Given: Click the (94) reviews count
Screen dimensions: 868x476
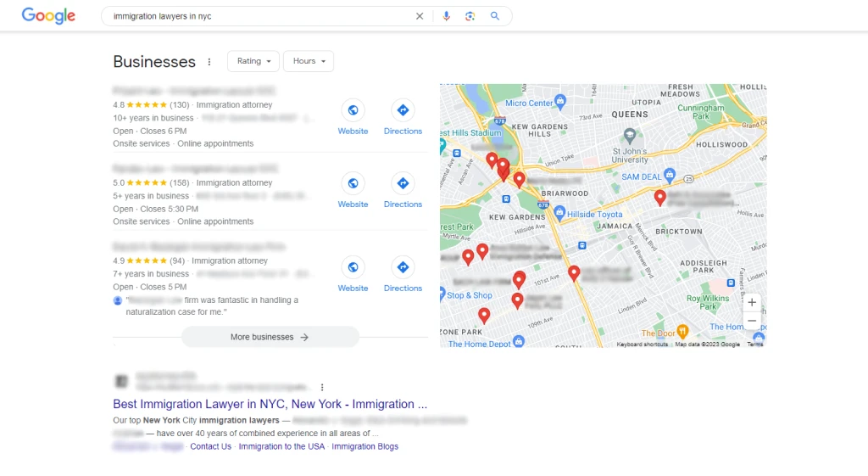Looking at the screenshot, I should click(177, 261).
